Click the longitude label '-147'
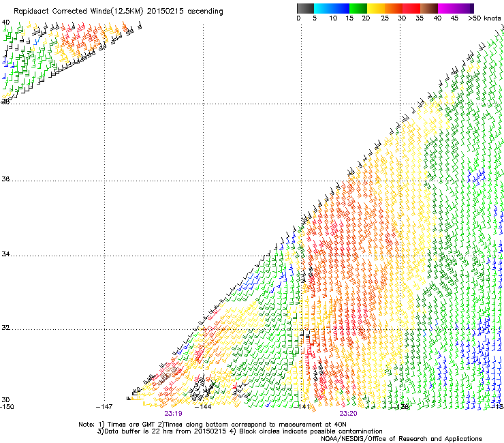This screenshot has width=504, height=443. pyautogui.click(x=104, y=407)
